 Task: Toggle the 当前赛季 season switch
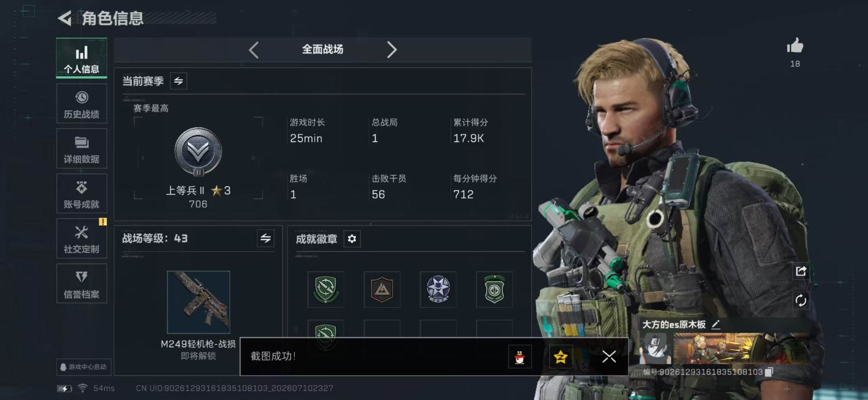(x=179, y=81)
